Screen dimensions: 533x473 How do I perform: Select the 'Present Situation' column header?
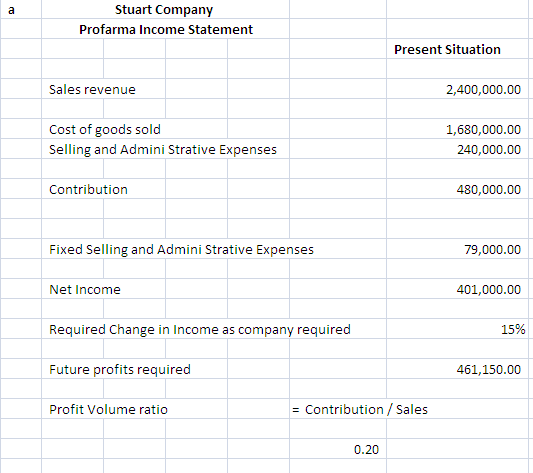[x=447, y=50]
